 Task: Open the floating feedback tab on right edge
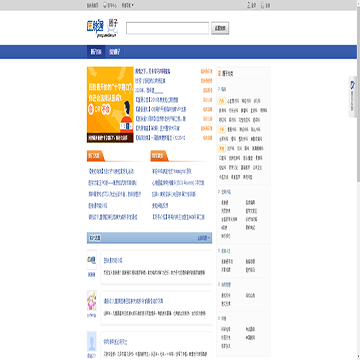click(353, 97)
